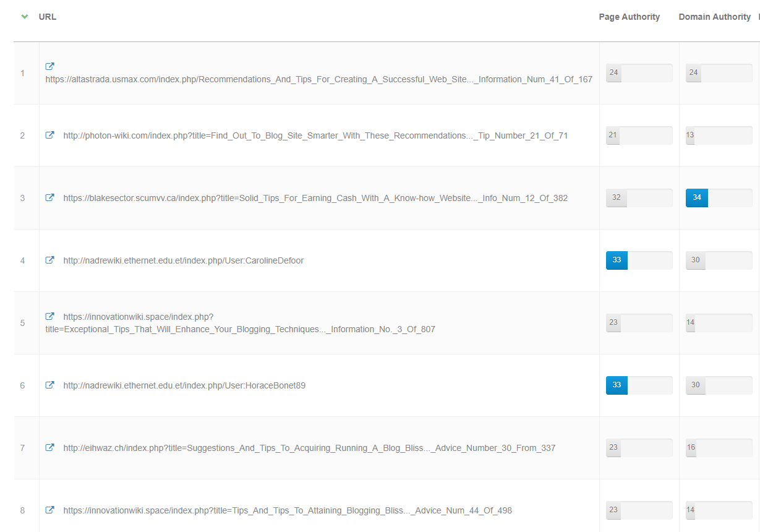Click the Domain Authority value field on row 8

tap(719, 510)
